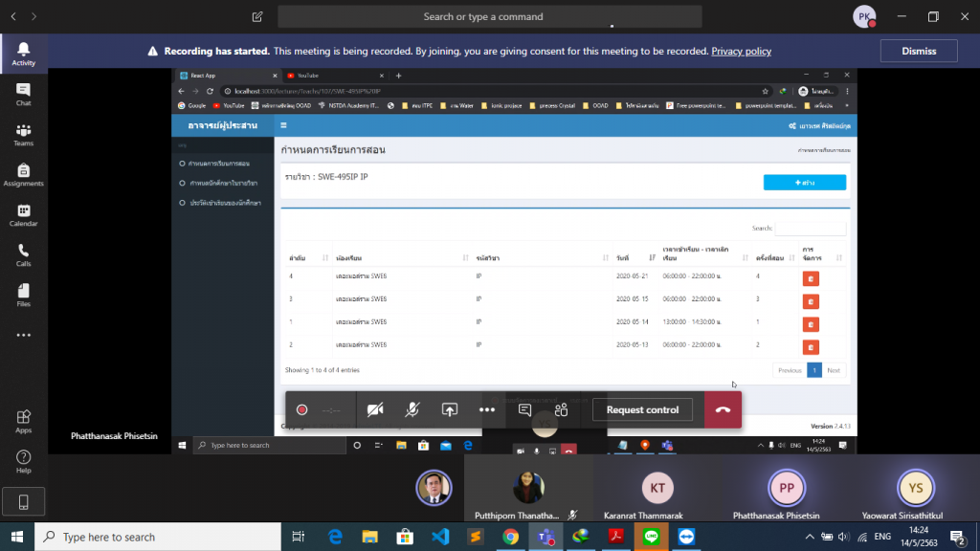Open the Privacy policy link
Viewport: 980px width, 551px height.
741,52
